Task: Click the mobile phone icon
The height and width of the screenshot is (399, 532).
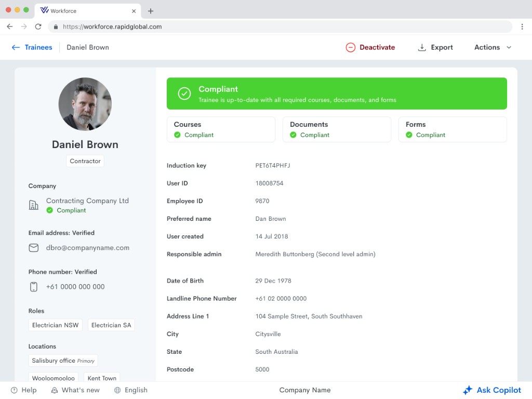Action: 34,287
